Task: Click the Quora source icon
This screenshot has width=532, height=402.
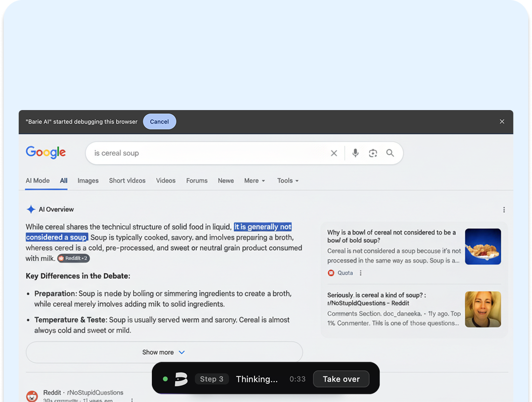Action: [331, 273]
